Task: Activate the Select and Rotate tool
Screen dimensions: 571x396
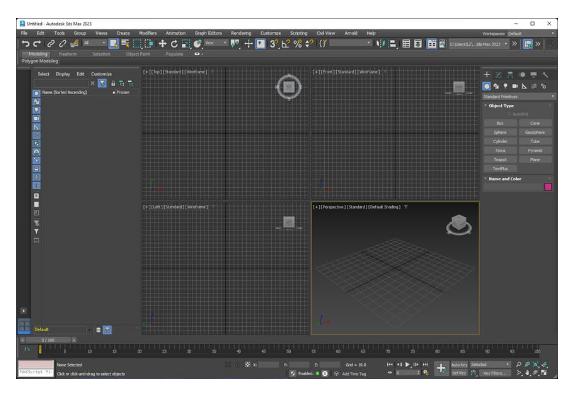Action: coord(174,44)
